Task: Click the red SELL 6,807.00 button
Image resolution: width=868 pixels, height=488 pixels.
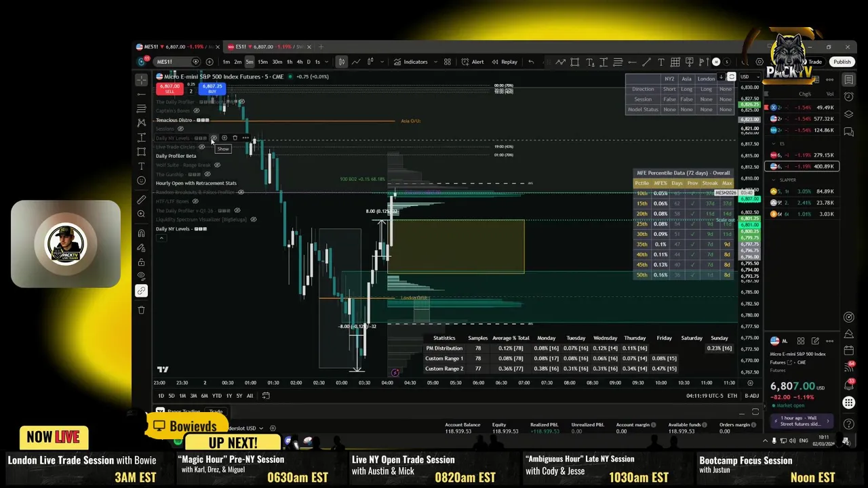Action: 170,88
